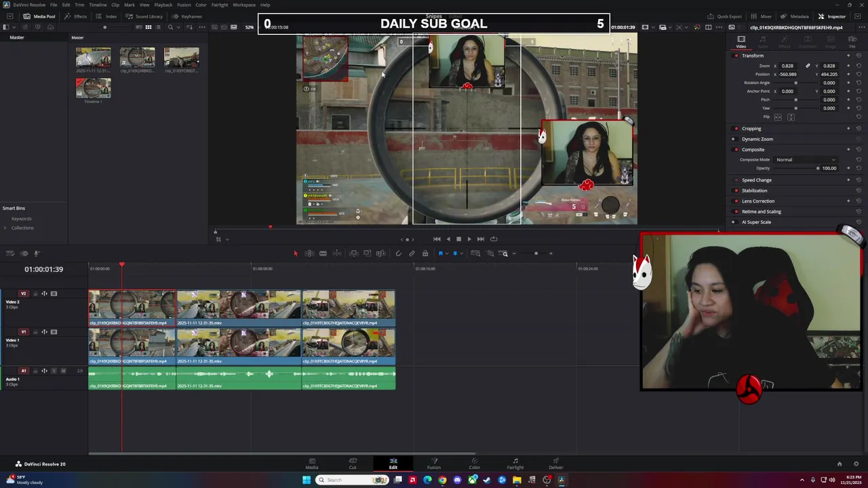Switch media pool to thumbnail view
868x488 pixels.
148,27
